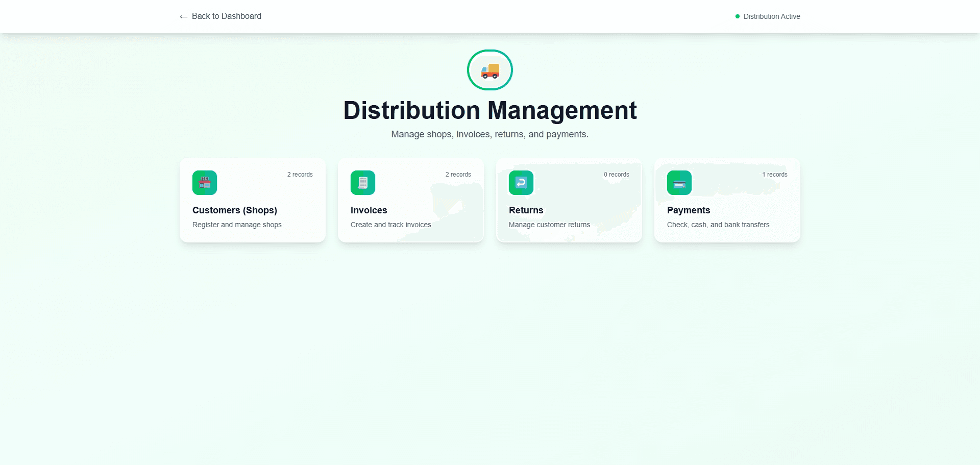Image resolution: width=980 pixels, height=465 pixels.
Task: Open the Customers (Shops) card
Action: tap(252, 200)
